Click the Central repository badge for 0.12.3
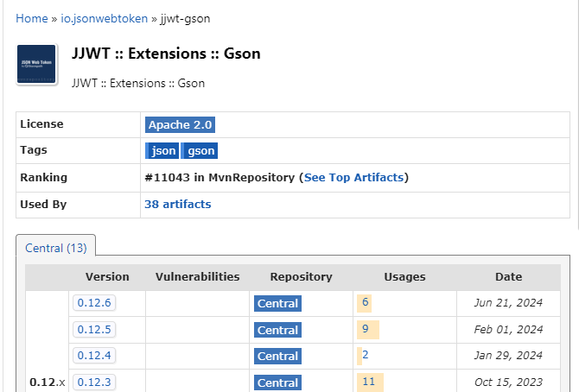Screen dimensions: 579x392 [277, 383]
